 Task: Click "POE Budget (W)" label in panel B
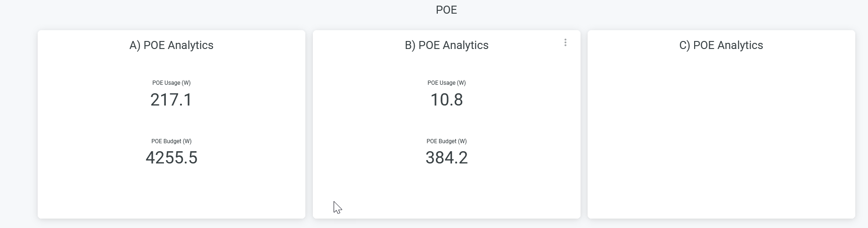pyautogui.click(x=446, y=141)
